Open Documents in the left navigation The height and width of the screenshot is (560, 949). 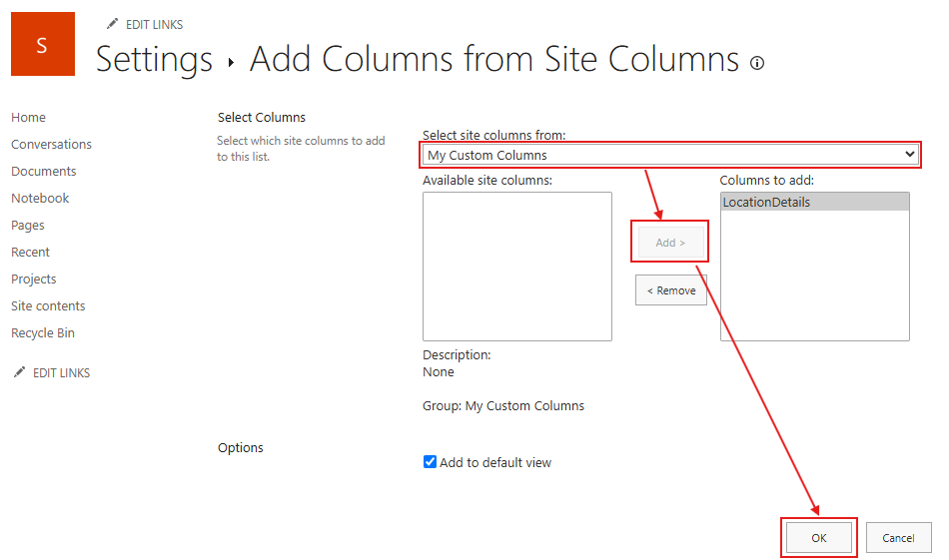(44, 172)
